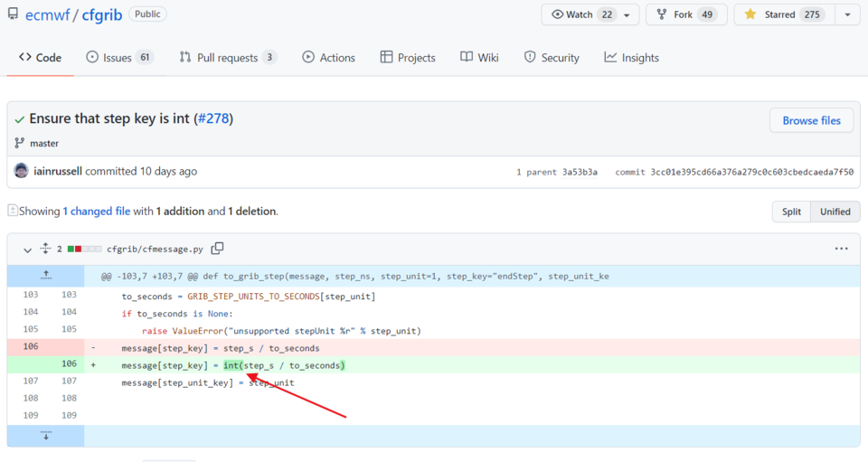Switch diff view to Unified

coord(835,212)
